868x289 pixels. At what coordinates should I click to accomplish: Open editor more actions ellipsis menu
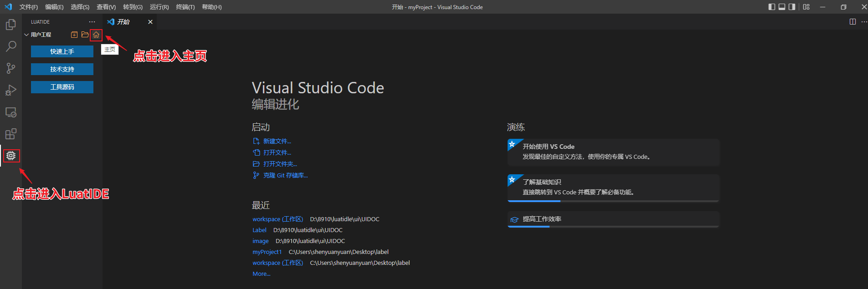coord(864,22)
